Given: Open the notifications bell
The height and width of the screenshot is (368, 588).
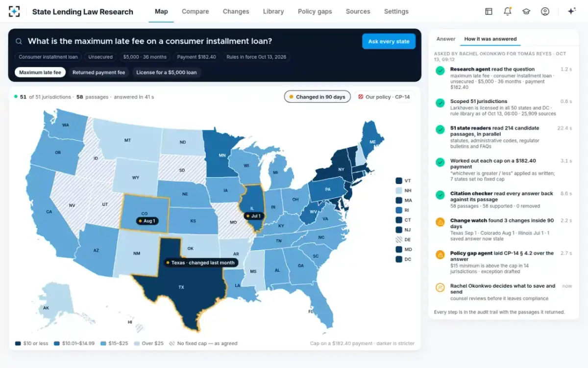Looking at the screenshot, I should coord(508,11).
